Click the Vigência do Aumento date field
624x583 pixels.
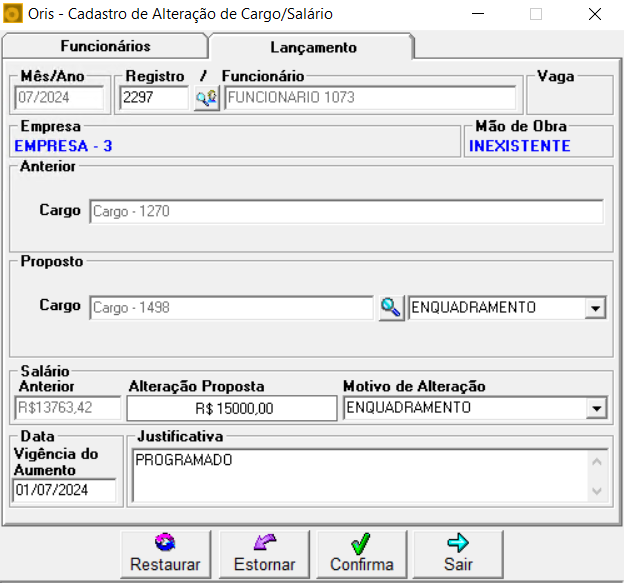(x=64, y=490)
